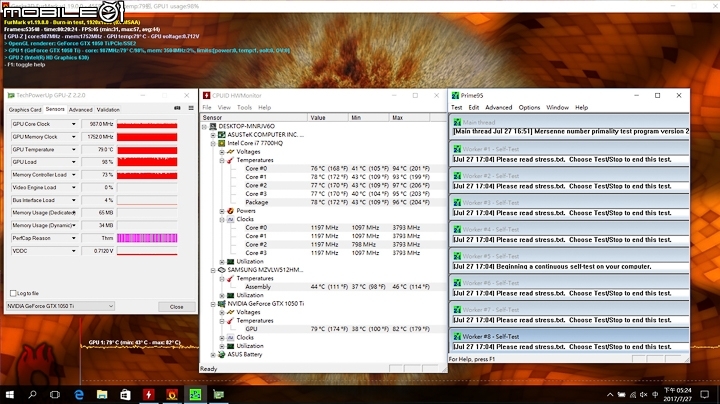Click the GPU-Z screenshot camera icon
The height and width of the screenshot is (404, 720).
click(x=177, y=108)
